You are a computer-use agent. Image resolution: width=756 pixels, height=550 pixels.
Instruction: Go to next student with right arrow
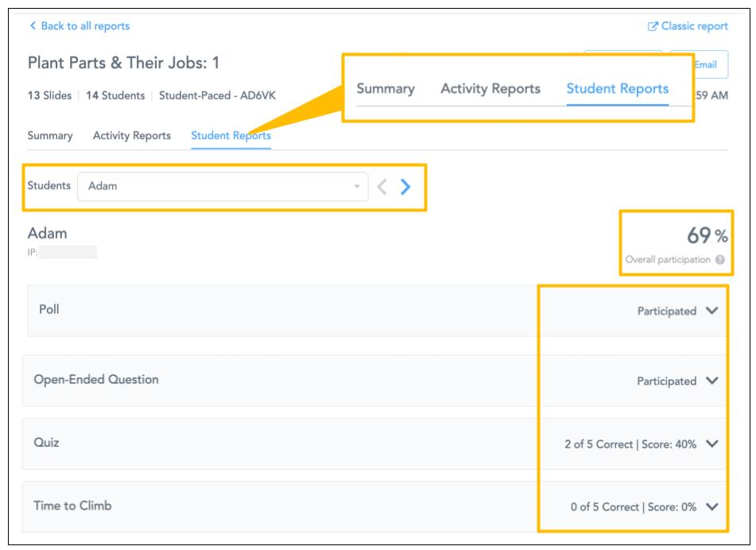pos(405,187)
